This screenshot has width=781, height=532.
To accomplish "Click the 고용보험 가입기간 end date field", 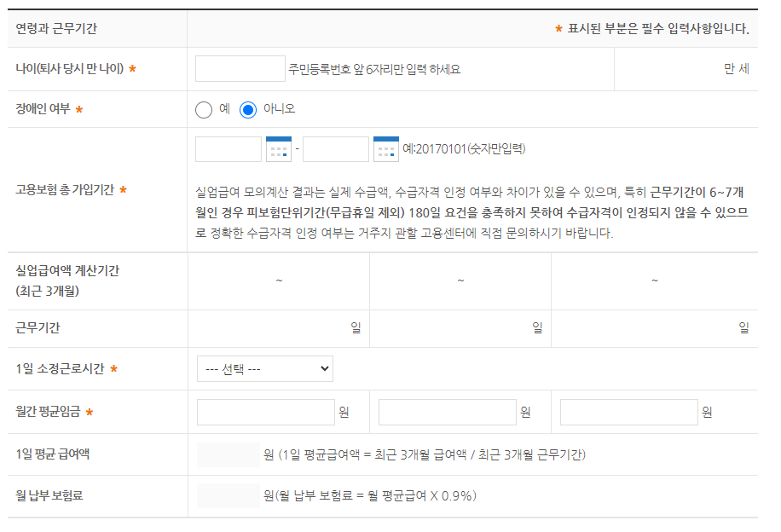I will (x=336, y=149).
